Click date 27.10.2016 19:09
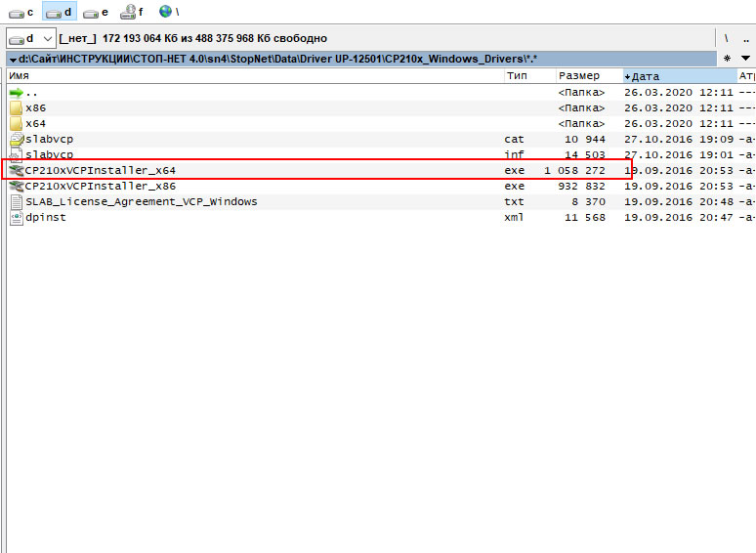The height and width of the screenshot is (553, 756). [679, 140]
